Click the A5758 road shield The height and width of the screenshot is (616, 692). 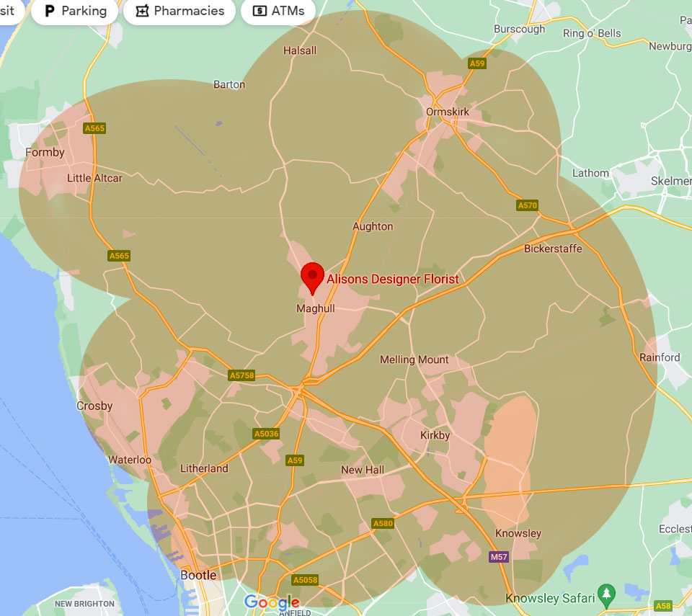click(x=242, y=375)
